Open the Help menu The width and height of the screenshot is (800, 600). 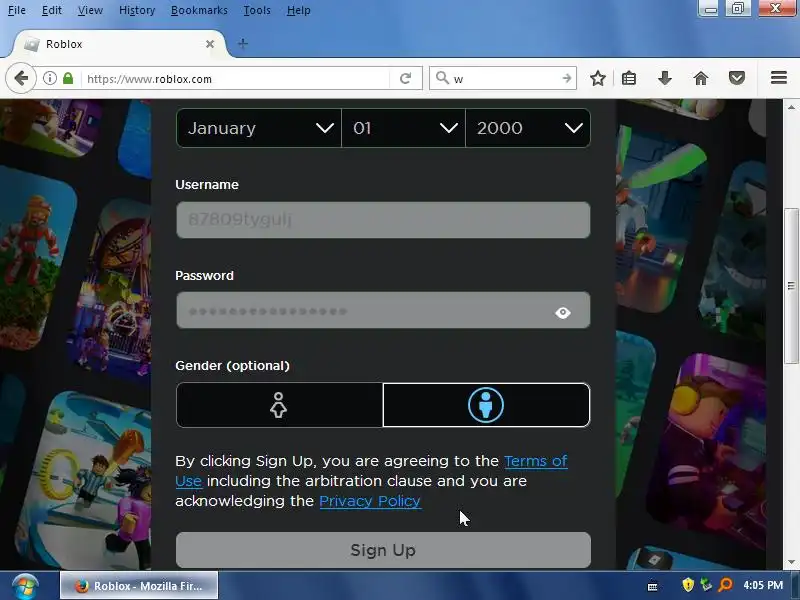point(298,10)
